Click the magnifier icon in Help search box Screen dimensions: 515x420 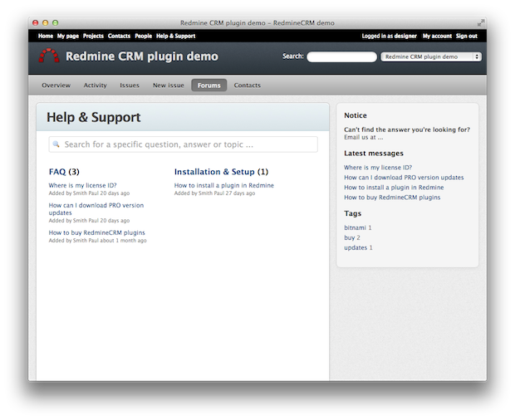[x=56, y=144]
